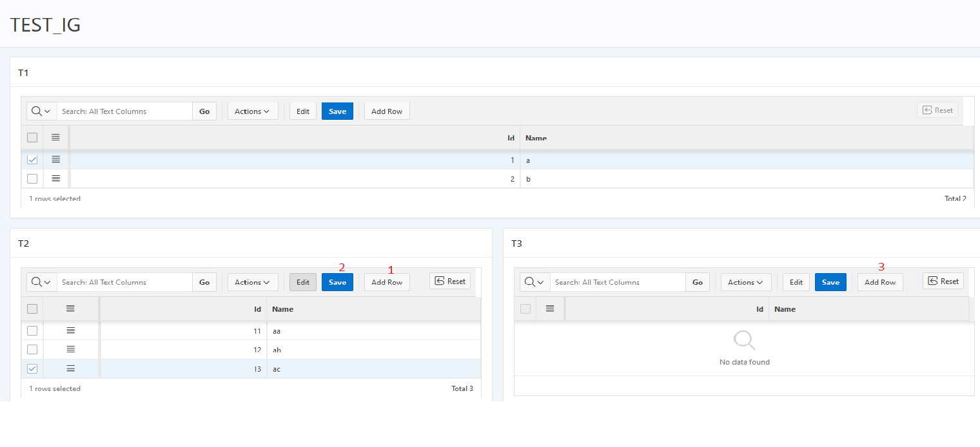Save changes in the T1 grid
Image resolution: width=980 pixels, height=447 pixels.
337,111
